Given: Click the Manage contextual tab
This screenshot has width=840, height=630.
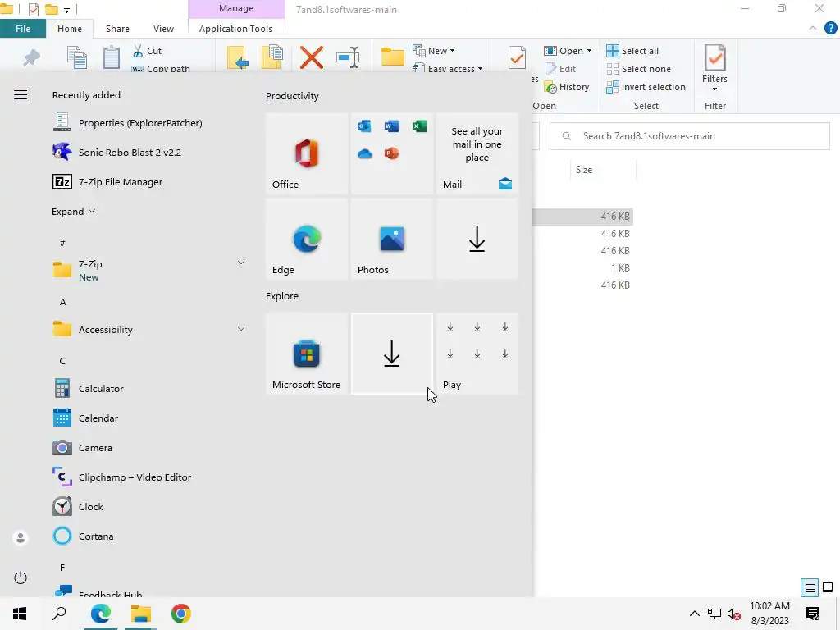Looking at the screenshot, I should [x=235, y=8].
